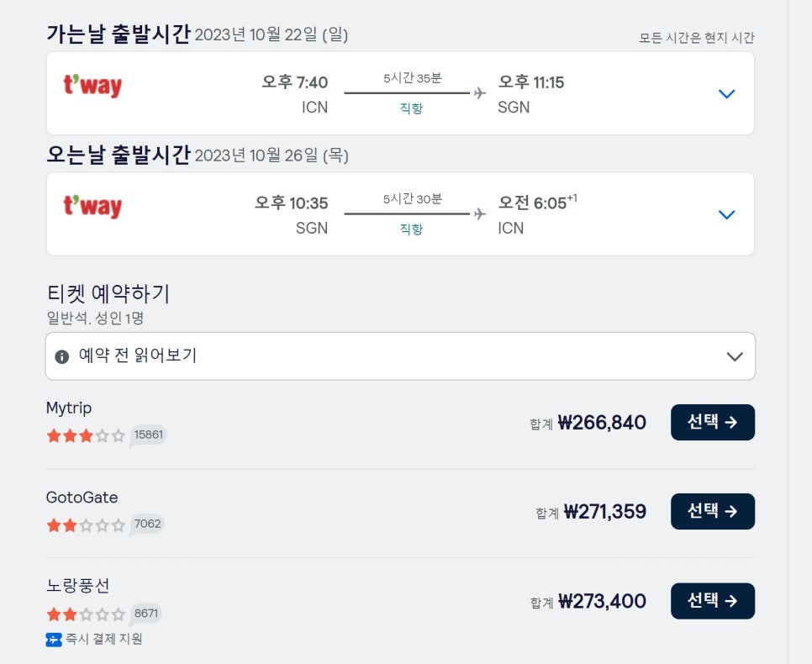The height and width of the screenshot is (664, 812).
Task: Click the airplane icon on SGN to ICN route
Action: click(x=480, y=214)
